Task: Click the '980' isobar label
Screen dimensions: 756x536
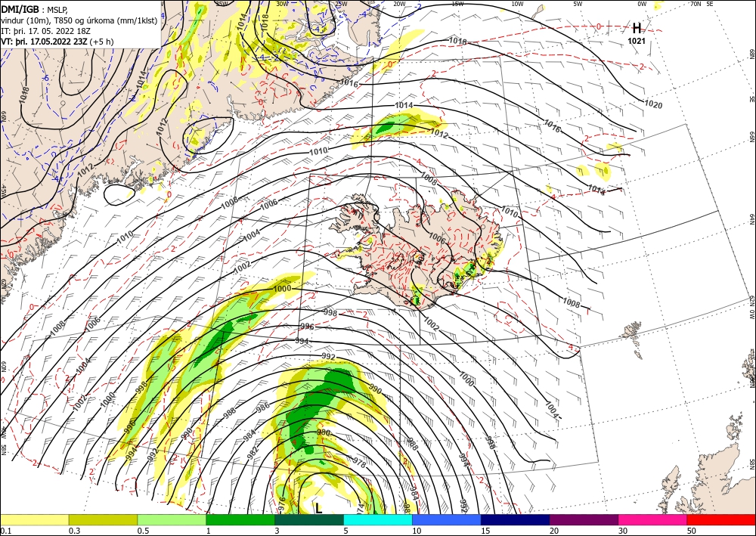Action: [324, 433]
